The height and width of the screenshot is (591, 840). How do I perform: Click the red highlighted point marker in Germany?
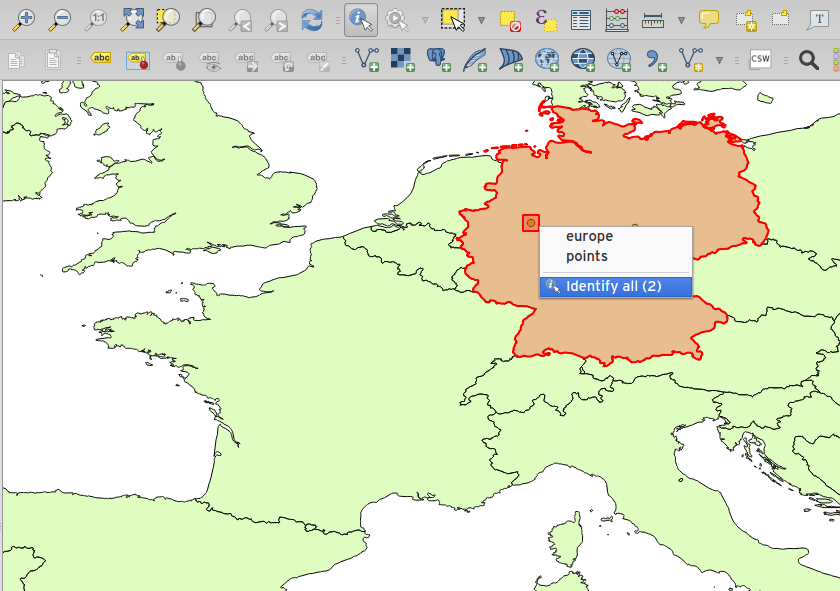click(x=530, y=223)
